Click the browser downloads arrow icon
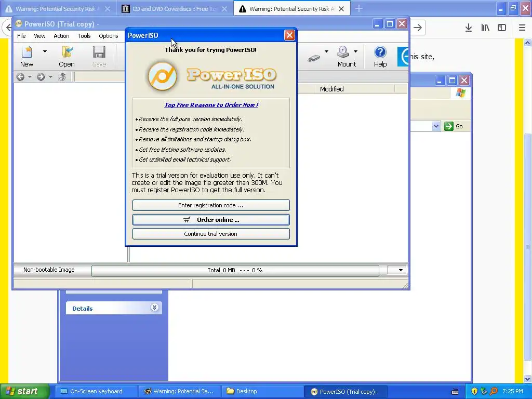Viewport: 532px width, 399px height. pos(469,28)
